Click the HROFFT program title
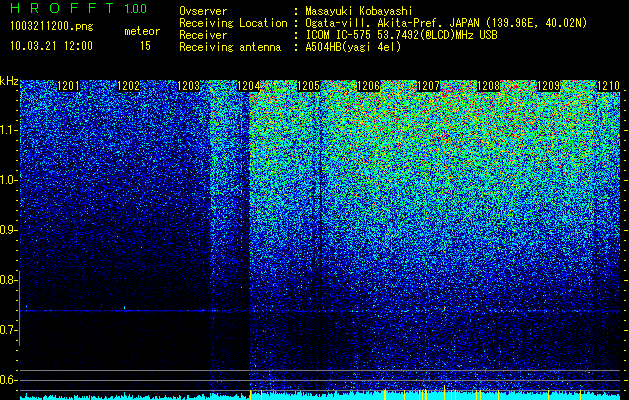 tap(62, 8)
